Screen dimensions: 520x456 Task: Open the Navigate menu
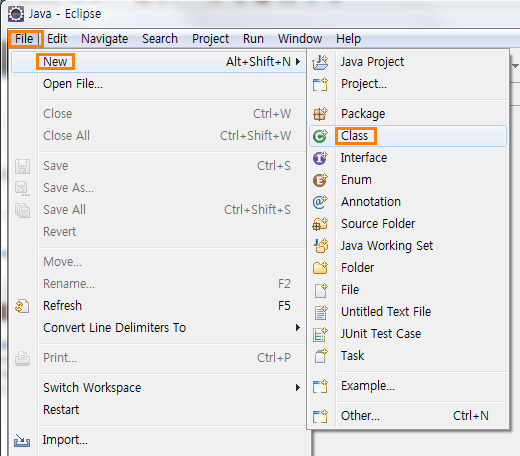pyautogui.click(x=105, y=39)
